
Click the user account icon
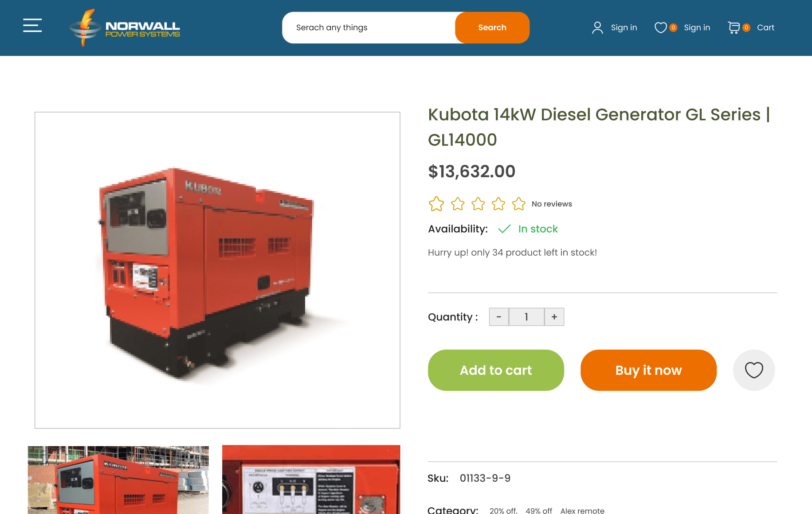tap(597, 27)
